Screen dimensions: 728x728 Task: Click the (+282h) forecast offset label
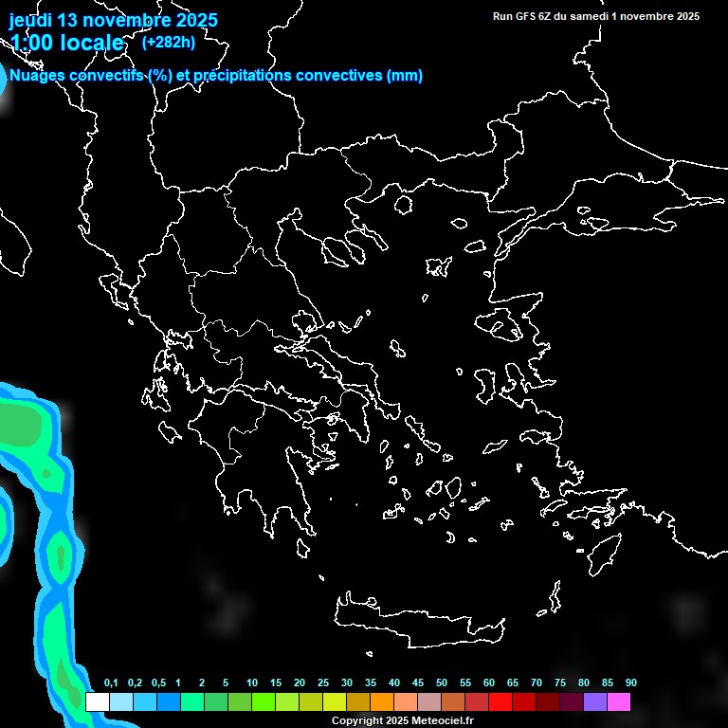click(x=171, y=43)
